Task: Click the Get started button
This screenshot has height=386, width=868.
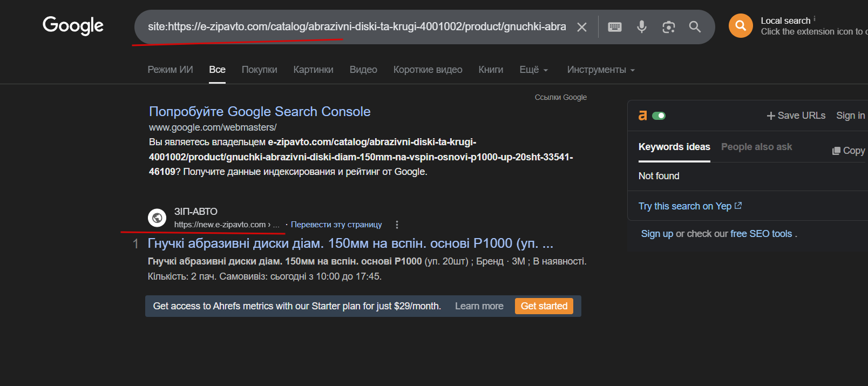Action: tap(544, 306)
